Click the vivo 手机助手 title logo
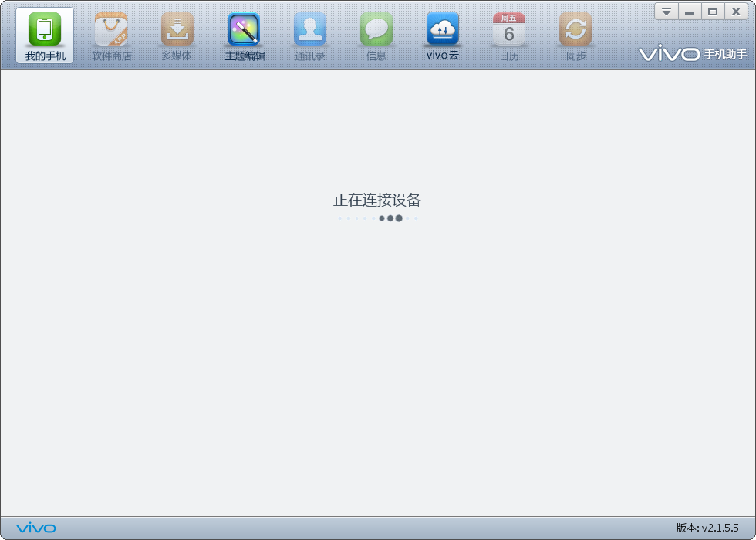The height and width of the screenshot is (540, 756). tap(693, 53)
